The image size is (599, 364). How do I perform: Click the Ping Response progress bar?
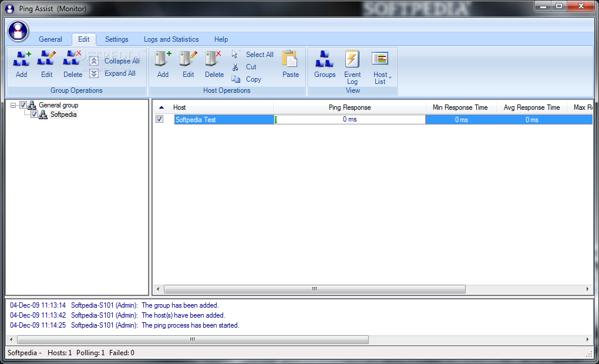[349, 120]
